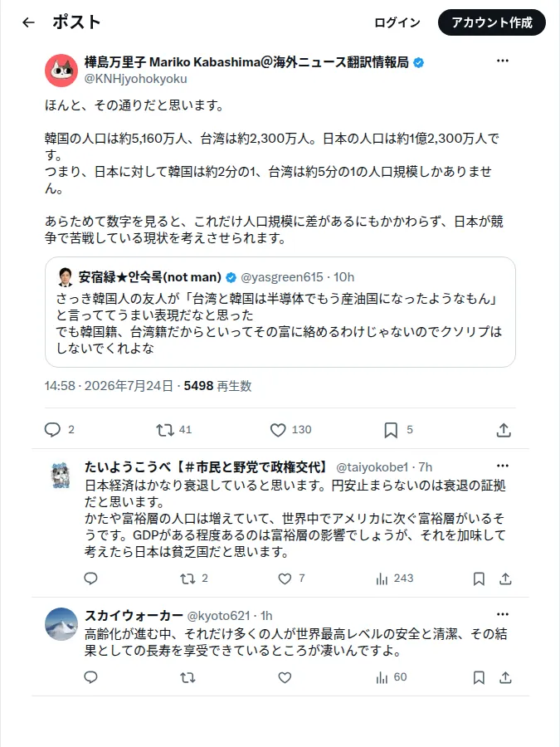This screenshot has height=747, width=560.
Task: Bookmark the reply from @kyoto621
Action: (x=479, y=677)
